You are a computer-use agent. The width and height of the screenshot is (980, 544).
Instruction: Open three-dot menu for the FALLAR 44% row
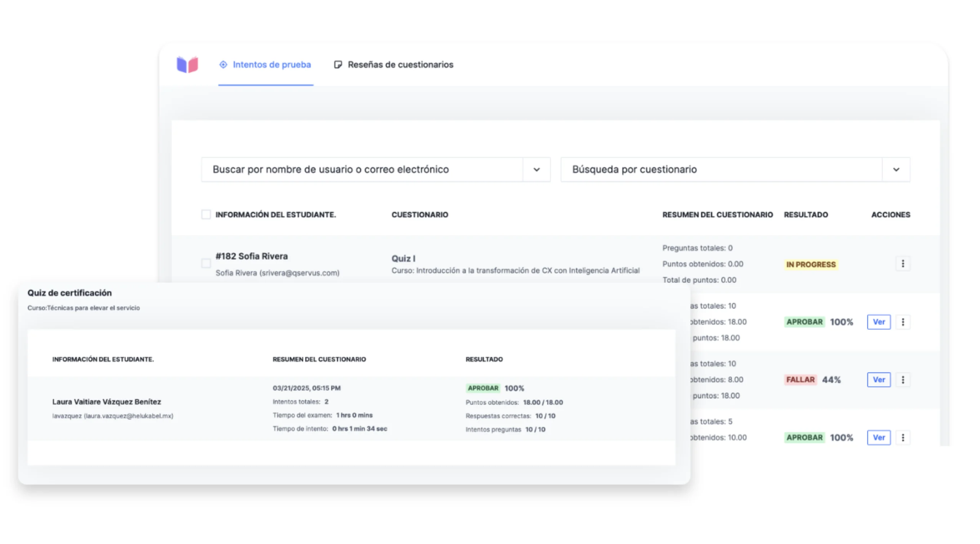pyautogui.click(x=903, y=380)
